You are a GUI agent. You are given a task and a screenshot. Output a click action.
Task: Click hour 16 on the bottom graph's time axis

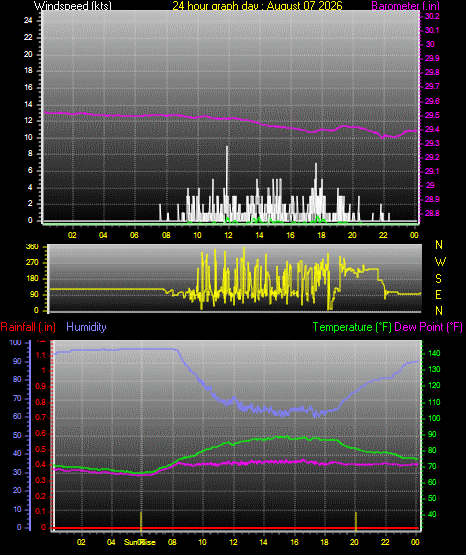[x=294, y=542]
